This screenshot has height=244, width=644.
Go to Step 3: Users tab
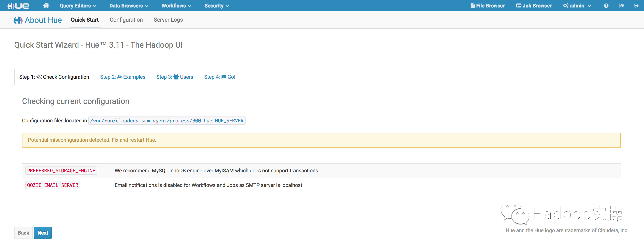coord(175,77)
